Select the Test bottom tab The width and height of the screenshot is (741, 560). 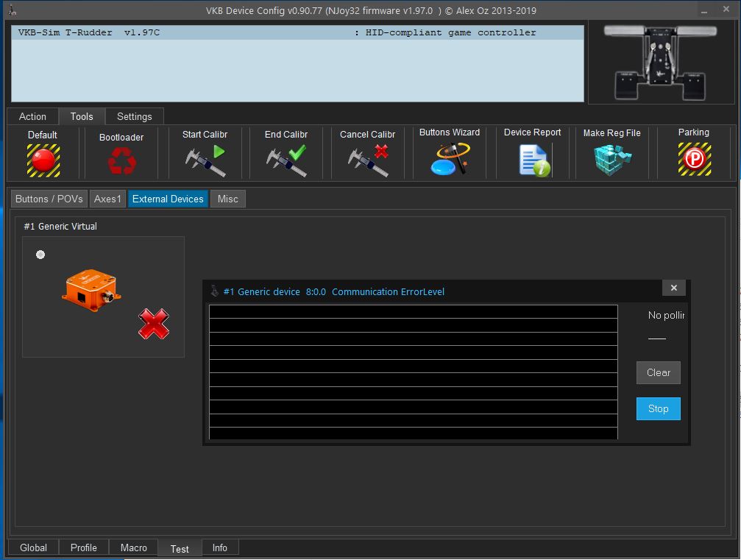click(x=180, y=549)
